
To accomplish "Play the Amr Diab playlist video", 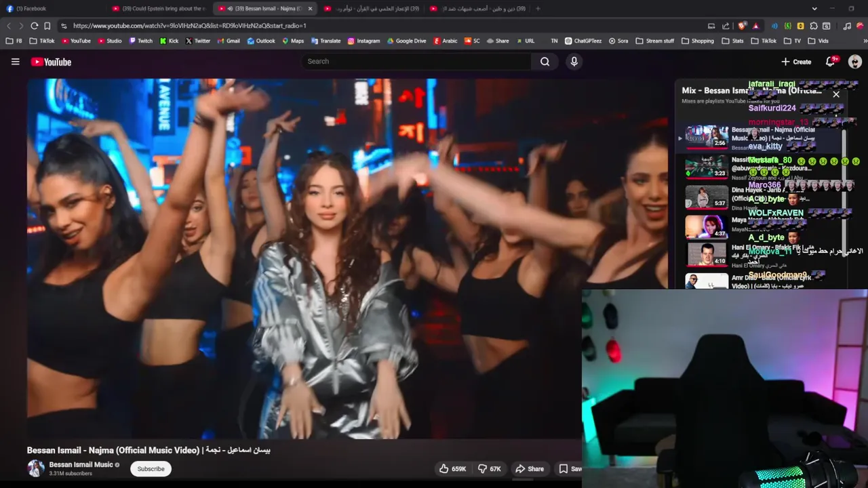I will 706,281.
